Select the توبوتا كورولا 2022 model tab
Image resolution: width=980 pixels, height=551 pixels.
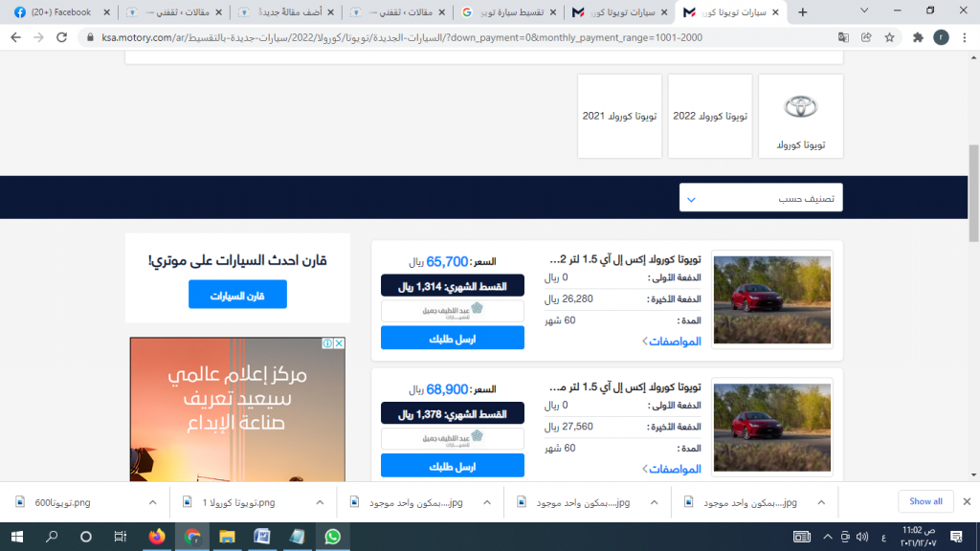coord(710,116)
